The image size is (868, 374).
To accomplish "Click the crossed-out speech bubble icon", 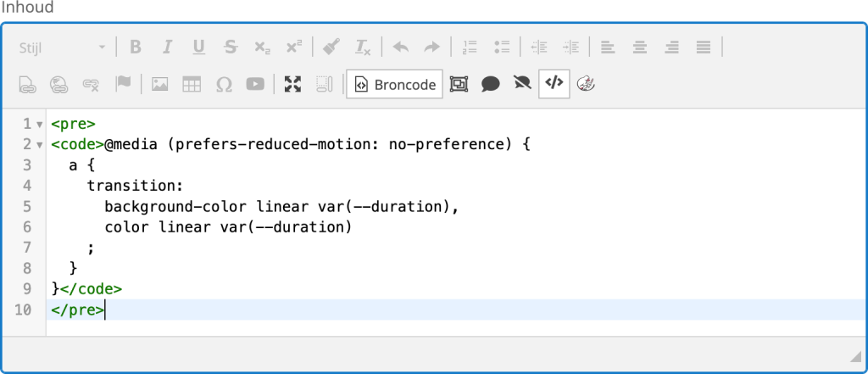I will point(522,84).
